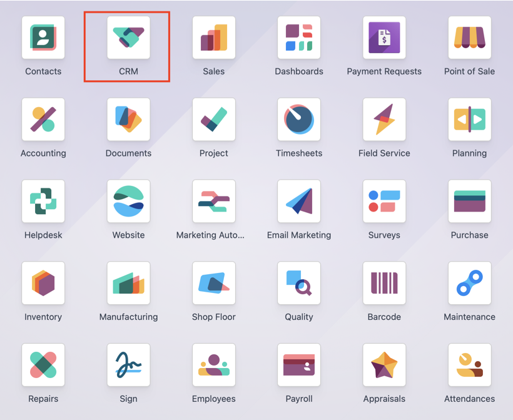The height and width of the screenshot is (420, 513).
Task: Open the Helpdesk cross icon
Action: (43, 202)
